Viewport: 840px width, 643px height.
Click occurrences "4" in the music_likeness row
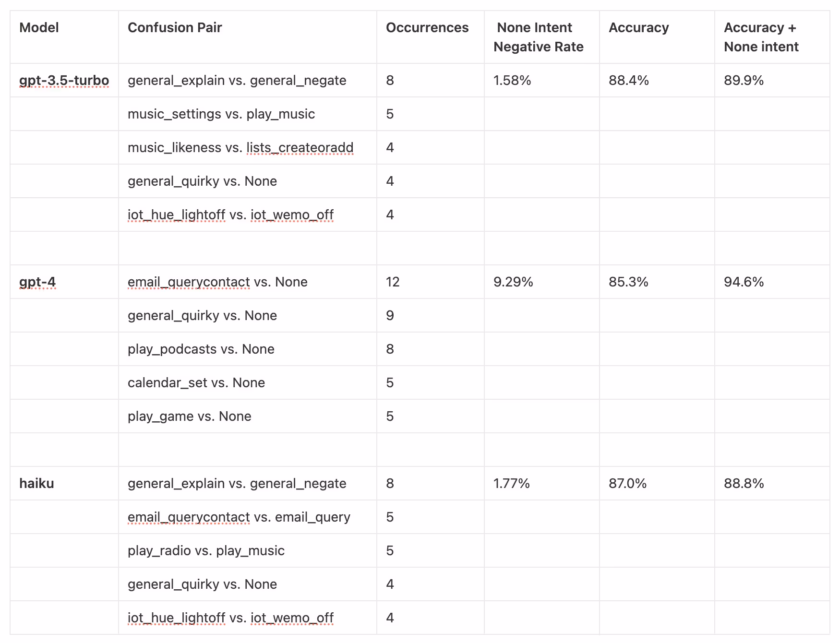tap(390, 147)
